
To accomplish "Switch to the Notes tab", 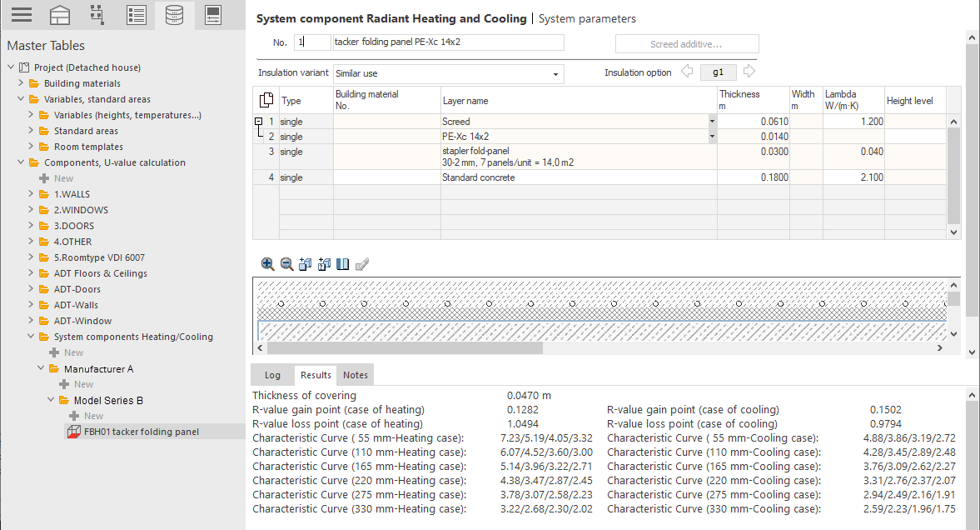I will click(x=355, y=375).
